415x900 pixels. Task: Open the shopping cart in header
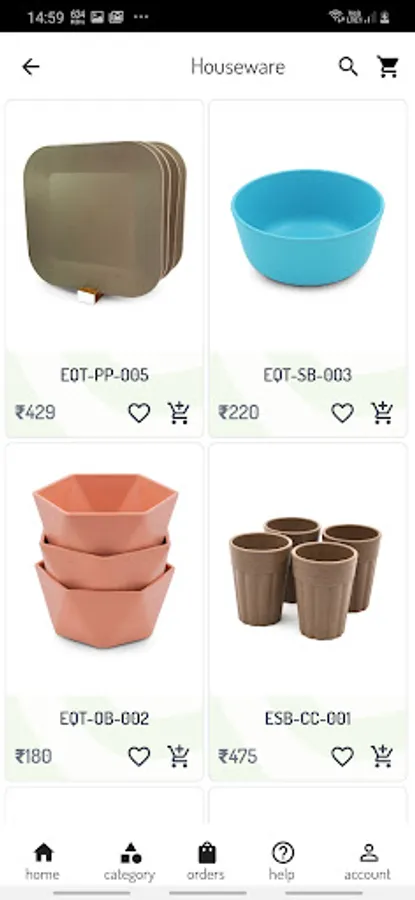coord(388,67)
